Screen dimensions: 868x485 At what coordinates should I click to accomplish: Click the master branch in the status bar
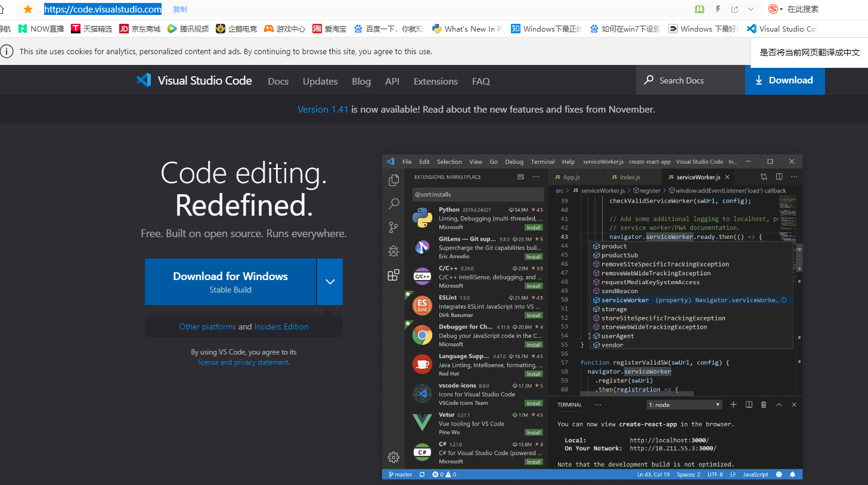click(401, 474)
